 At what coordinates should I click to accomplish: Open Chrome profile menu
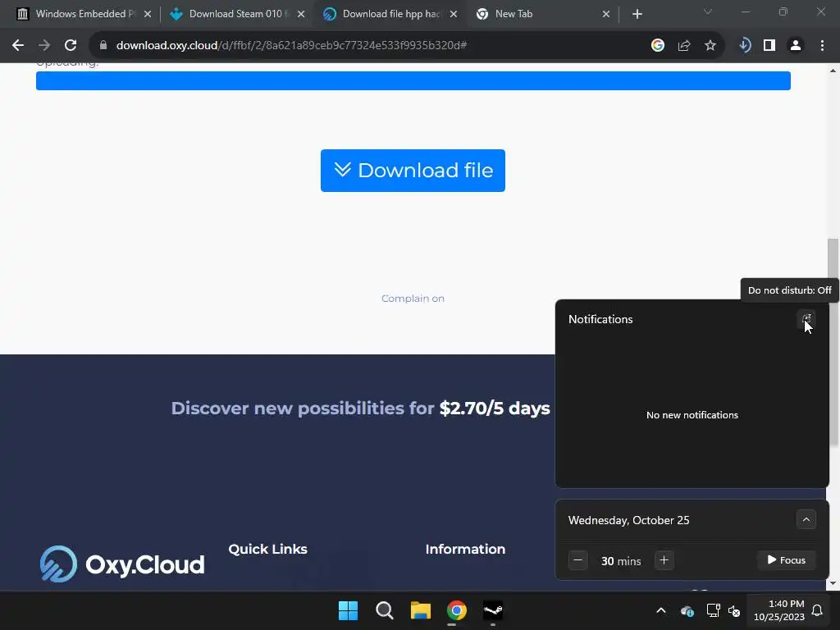[796, 46]
